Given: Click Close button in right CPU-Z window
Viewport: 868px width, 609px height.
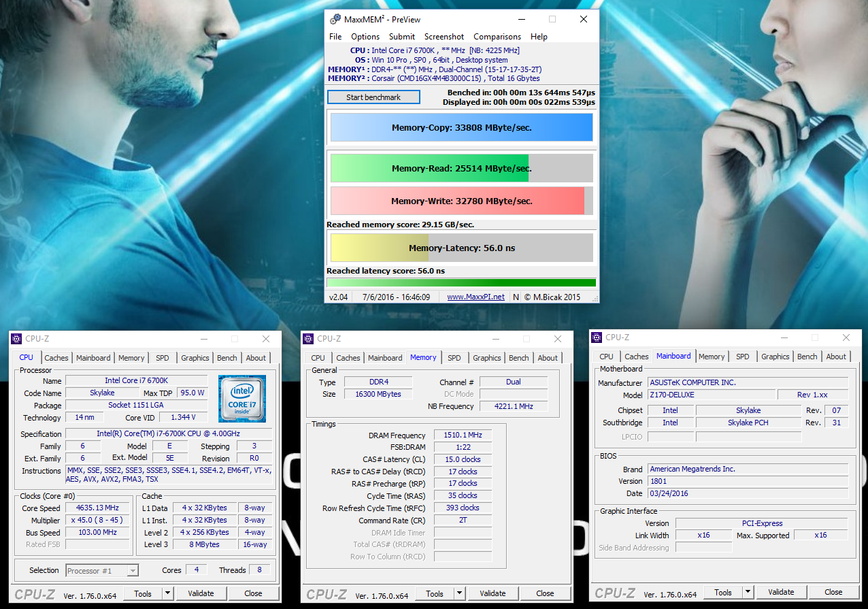Looking at the screenshot, I should click(x=833, y=592).
